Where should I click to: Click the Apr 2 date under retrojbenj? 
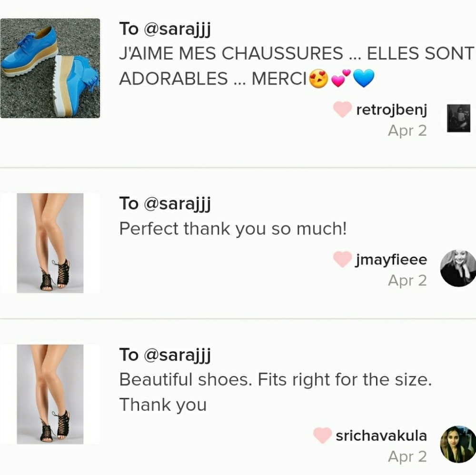click(x=407, y=130)
